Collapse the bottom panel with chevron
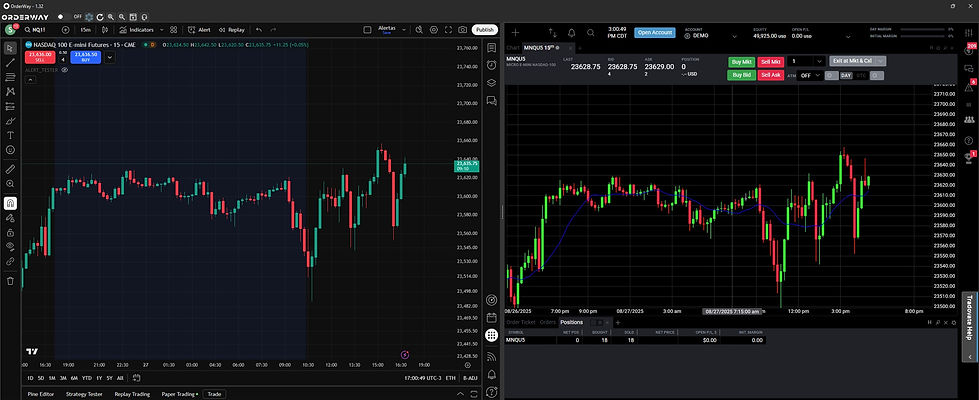 pos(461,394)
